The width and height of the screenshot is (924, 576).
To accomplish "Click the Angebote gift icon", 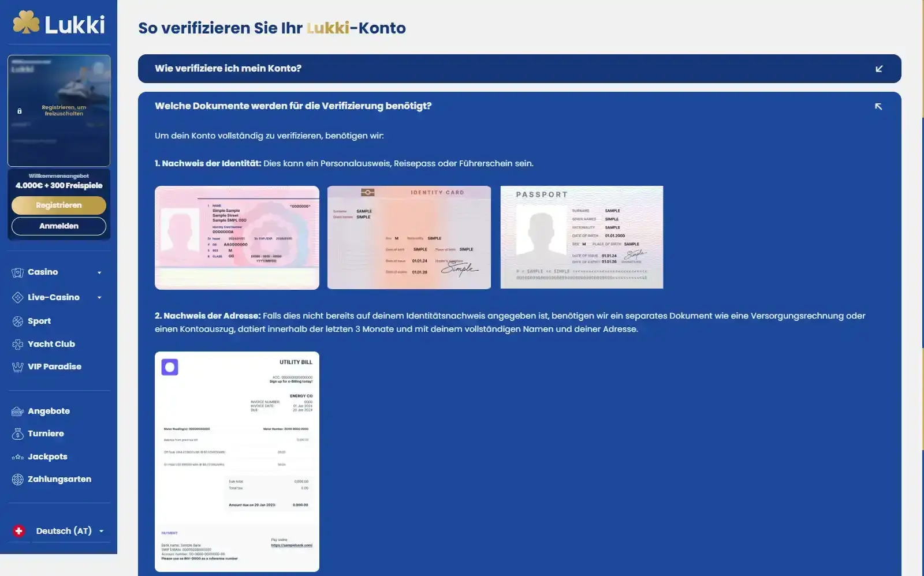I will [18, 412].
